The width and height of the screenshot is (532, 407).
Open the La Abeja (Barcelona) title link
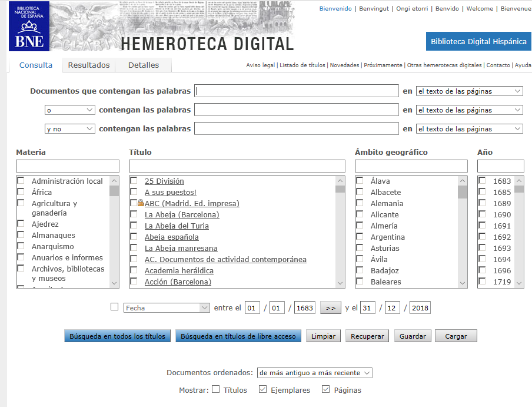[182, 214]
